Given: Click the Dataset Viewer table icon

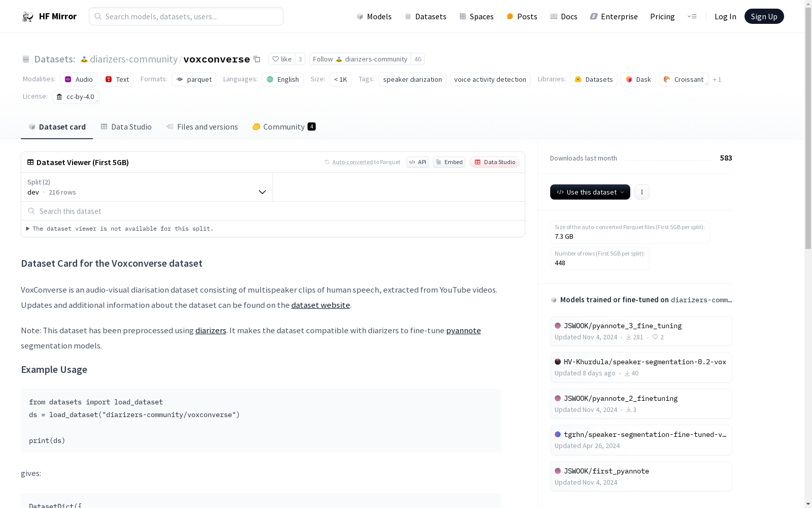Looking at the screenshot, I should (x=30, y=162).
